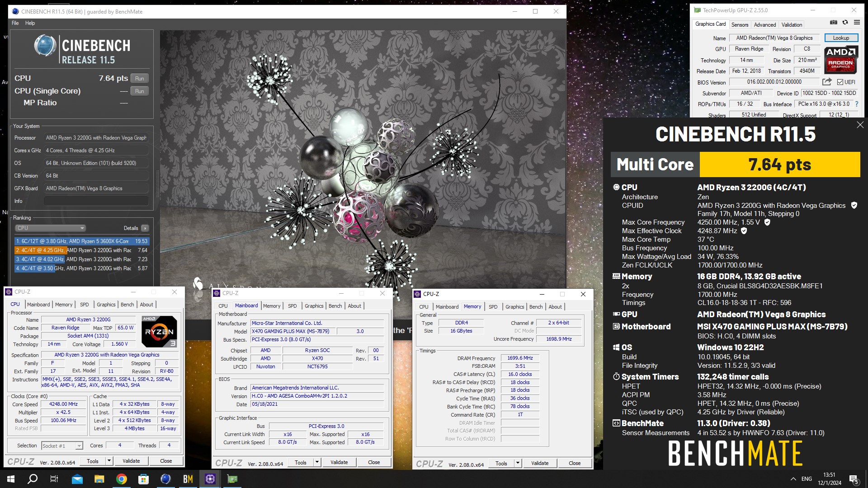Viewport: 868px width, 488px height.
Task: Open the Graphics tab in Mainboard CPU-Z window
Action: point(314,306)
